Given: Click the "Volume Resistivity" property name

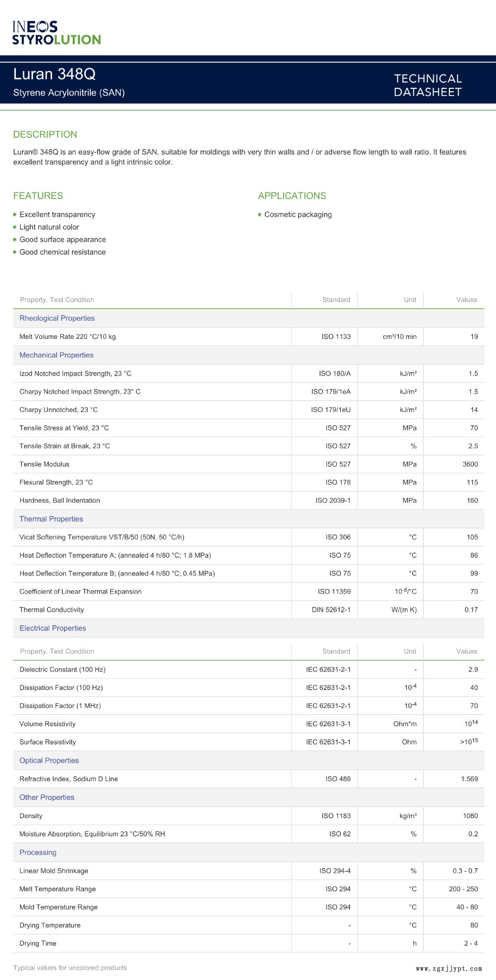Looking at the screenshot, I should [47, 724].
